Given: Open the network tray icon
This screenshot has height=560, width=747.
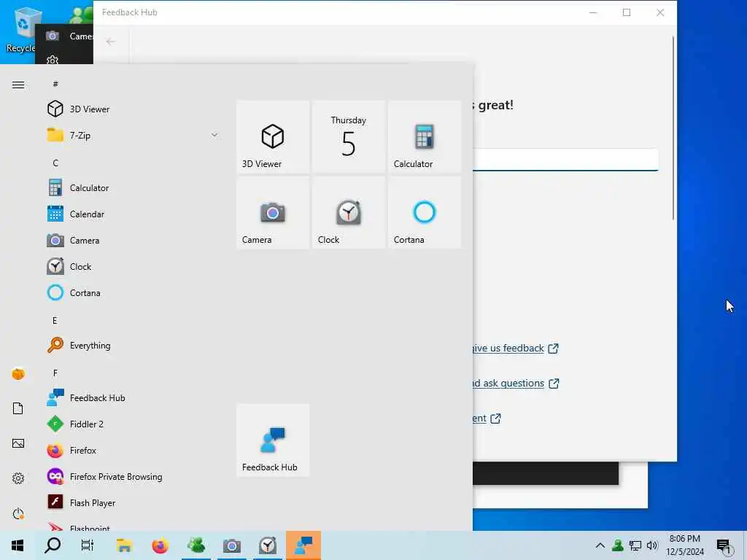Looking at the screenshot, I should click(x=635, y=545).
